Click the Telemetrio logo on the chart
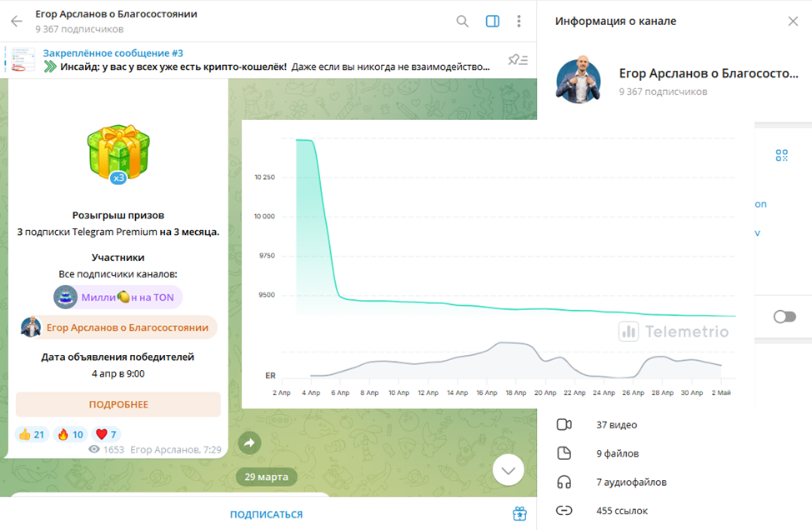The width and height of the screenshot is (812, 530). [674, 332]
